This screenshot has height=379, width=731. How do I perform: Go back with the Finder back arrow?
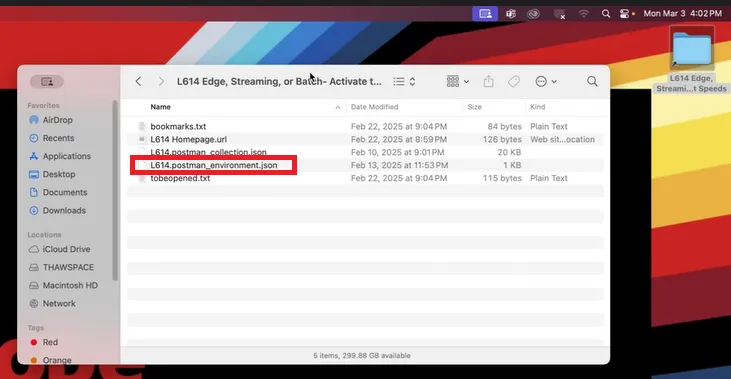click(138, 82)
